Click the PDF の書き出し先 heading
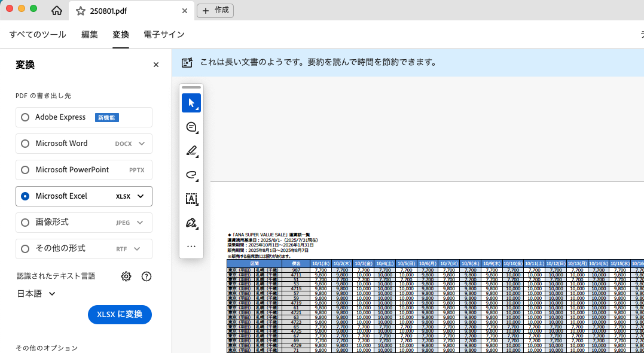 [x=44, y=96]
